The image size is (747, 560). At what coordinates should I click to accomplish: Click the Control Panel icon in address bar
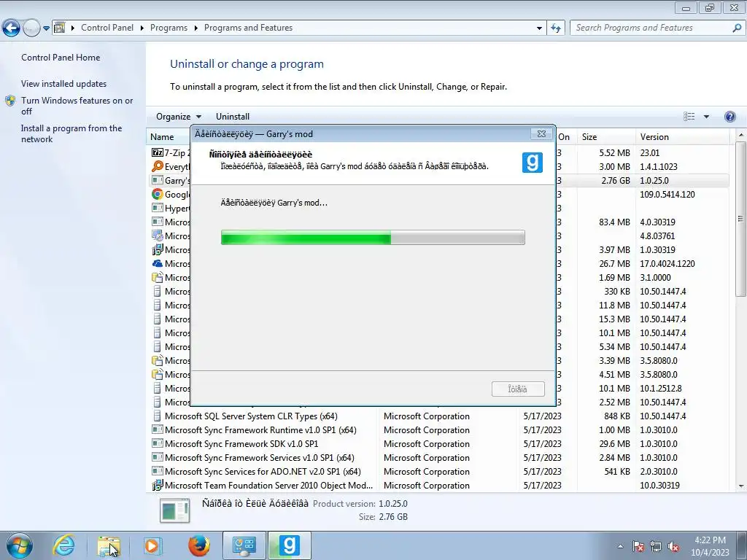pyautogui.click(x=60, y=28)
